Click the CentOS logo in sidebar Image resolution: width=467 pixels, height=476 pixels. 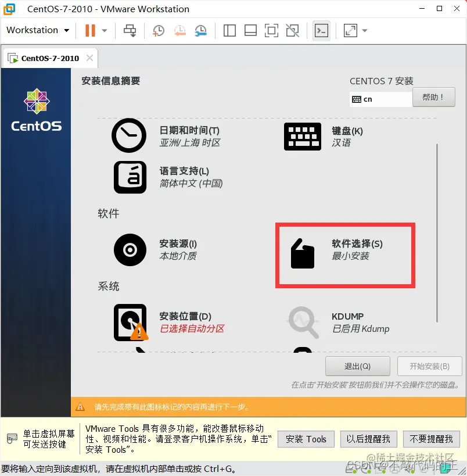coord(37,110)
